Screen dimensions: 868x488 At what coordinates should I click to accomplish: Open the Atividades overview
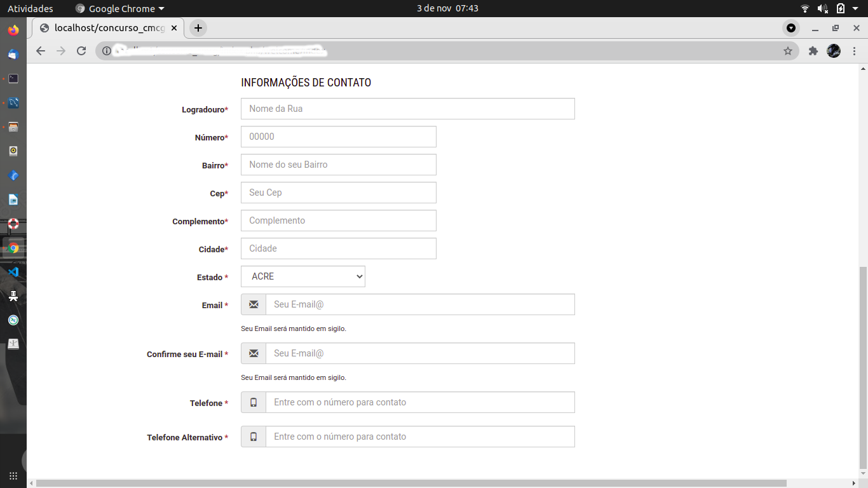pos(31,9)
